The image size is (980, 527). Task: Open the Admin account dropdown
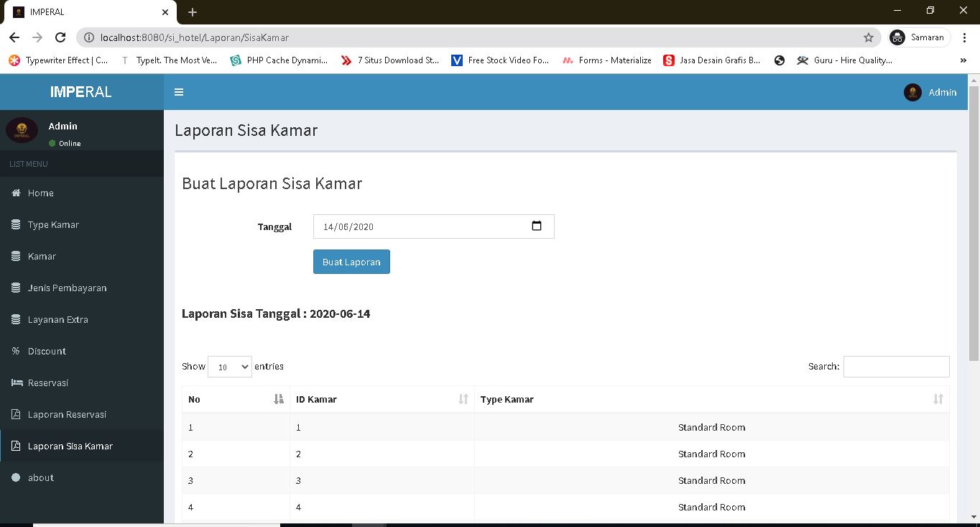click(930, 92)
